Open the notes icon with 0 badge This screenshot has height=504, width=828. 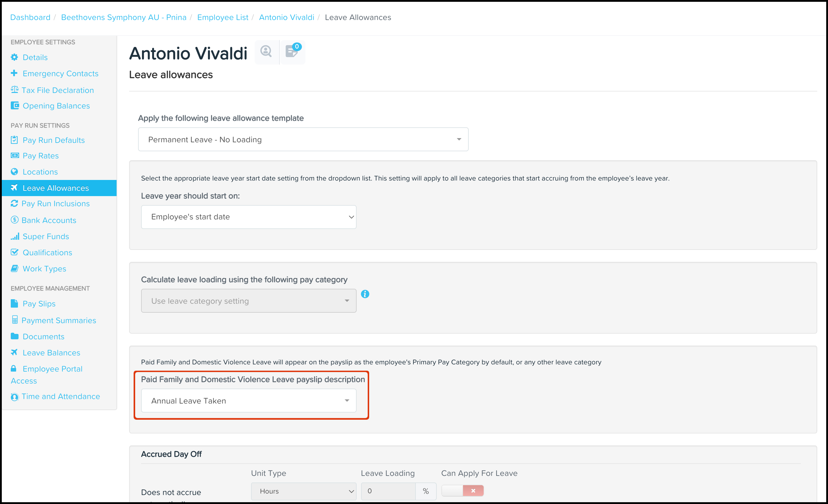pos(292,52)
